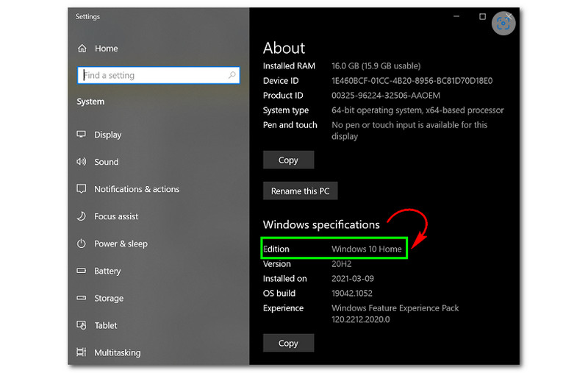Click the Notifications & actions icon
This screenshot has height=373, width=588.
click(82, 189)
